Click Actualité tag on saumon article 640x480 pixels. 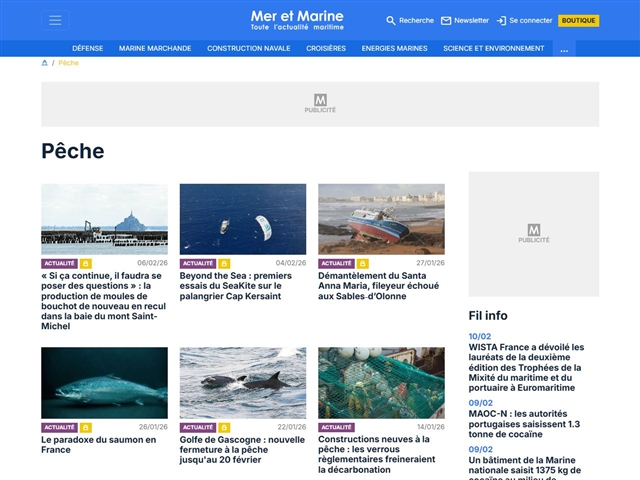pyautogui.click(x=59, y=427)
